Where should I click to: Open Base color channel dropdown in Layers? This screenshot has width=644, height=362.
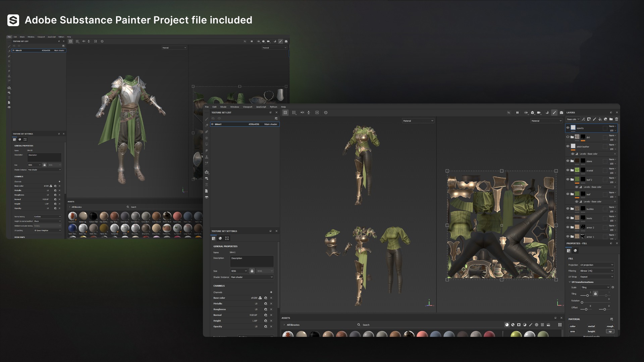pyautogui.click(x=573, y=119)
